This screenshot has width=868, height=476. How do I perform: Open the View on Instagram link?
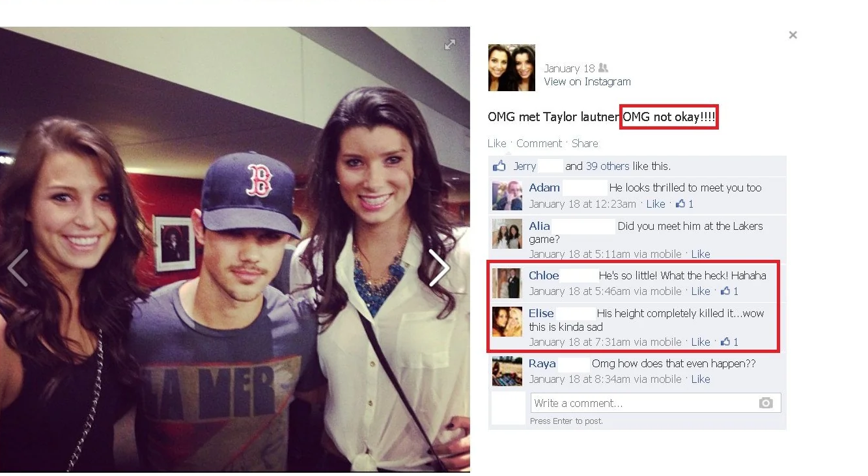(x=587, y=81)
